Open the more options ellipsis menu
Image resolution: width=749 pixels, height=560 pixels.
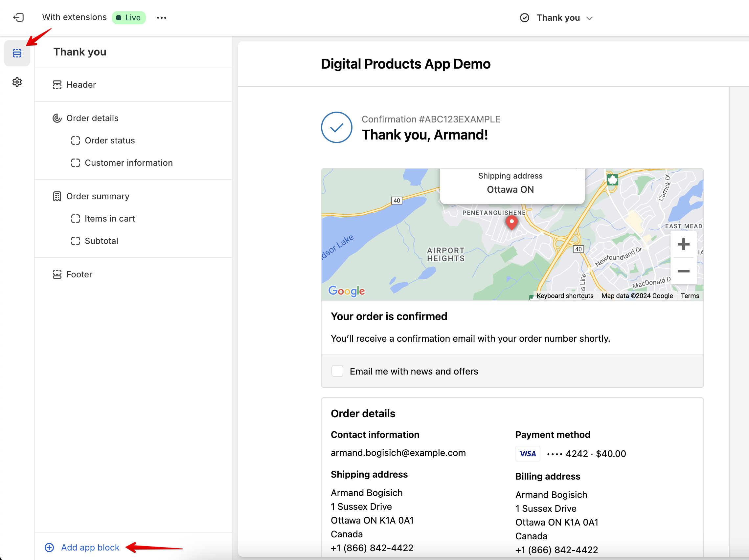162,18
